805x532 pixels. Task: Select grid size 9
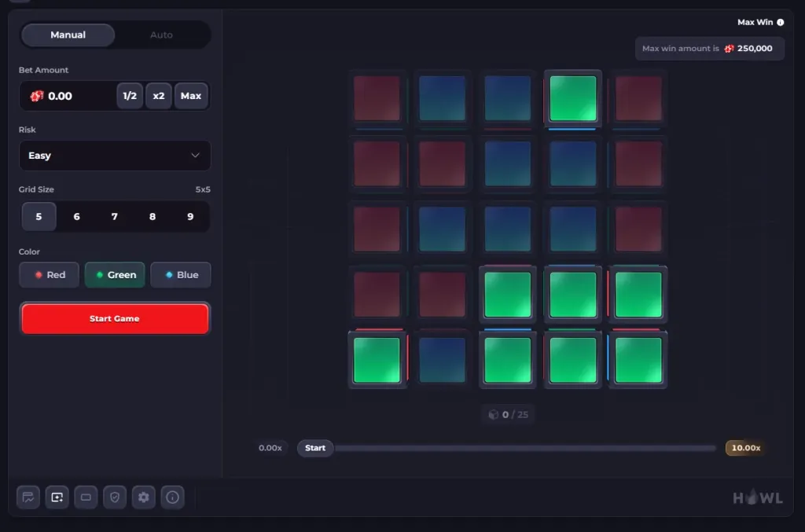pyautogui.click(x=190, y=217)
